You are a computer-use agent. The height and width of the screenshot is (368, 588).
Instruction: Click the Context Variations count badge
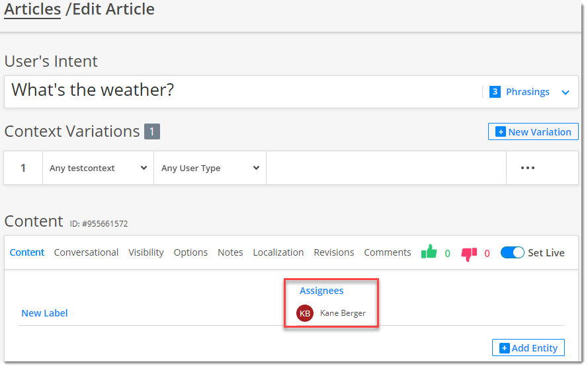tap(152, 131)
